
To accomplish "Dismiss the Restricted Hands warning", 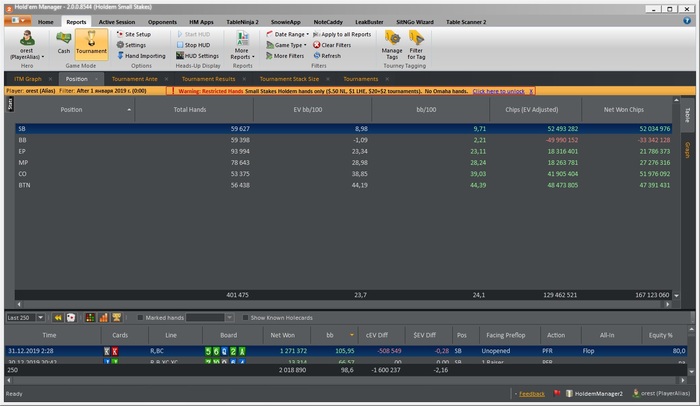I will click(531, 91).
